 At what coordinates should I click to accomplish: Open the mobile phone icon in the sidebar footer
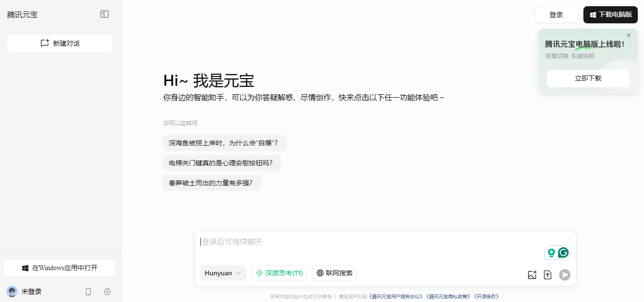(x=88, y=292)
